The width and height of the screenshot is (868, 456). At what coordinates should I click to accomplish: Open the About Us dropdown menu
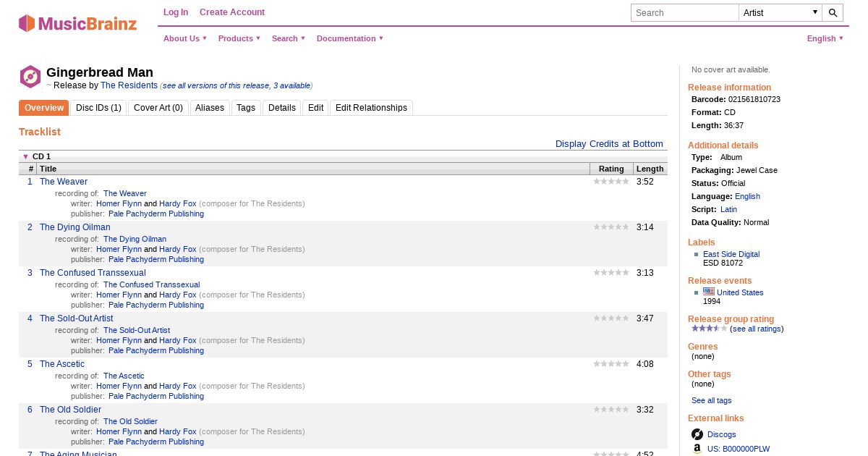tap(185, 38)
